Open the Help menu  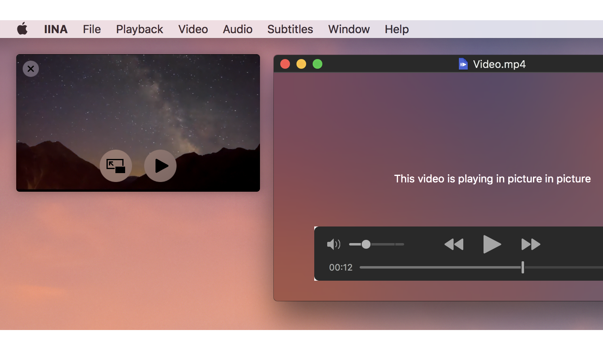pyautogui.click(x=396, y=29)
